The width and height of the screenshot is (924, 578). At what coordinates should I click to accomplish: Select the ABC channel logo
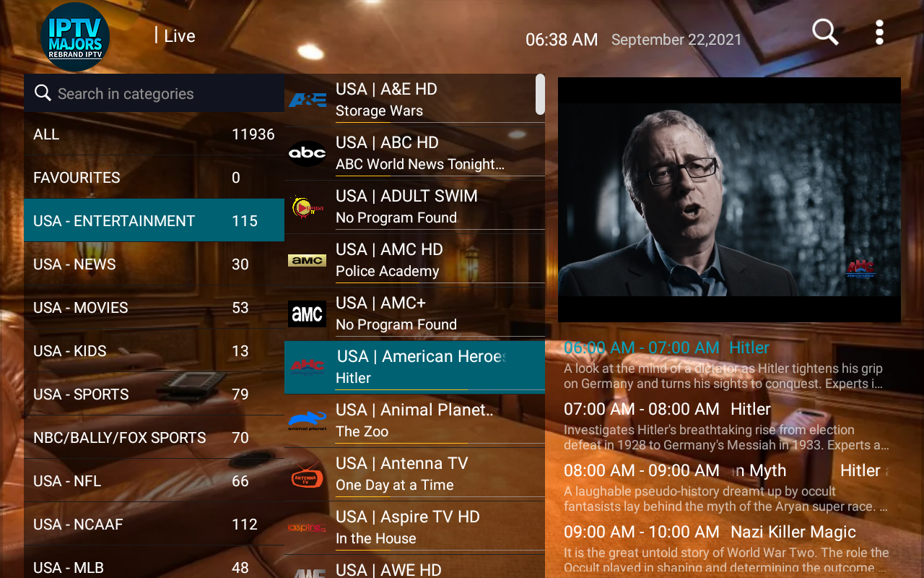pos(308,153)
